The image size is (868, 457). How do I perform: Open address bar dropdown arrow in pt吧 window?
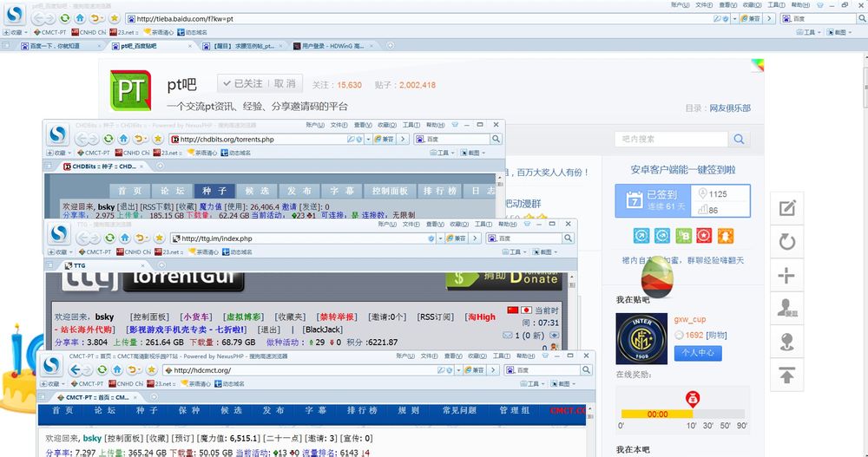coord(734,18)
